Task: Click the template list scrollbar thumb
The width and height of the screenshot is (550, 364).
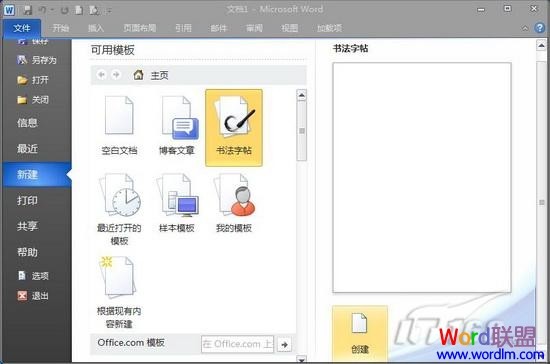Action: pyautogui.click(x=301, y=131)
